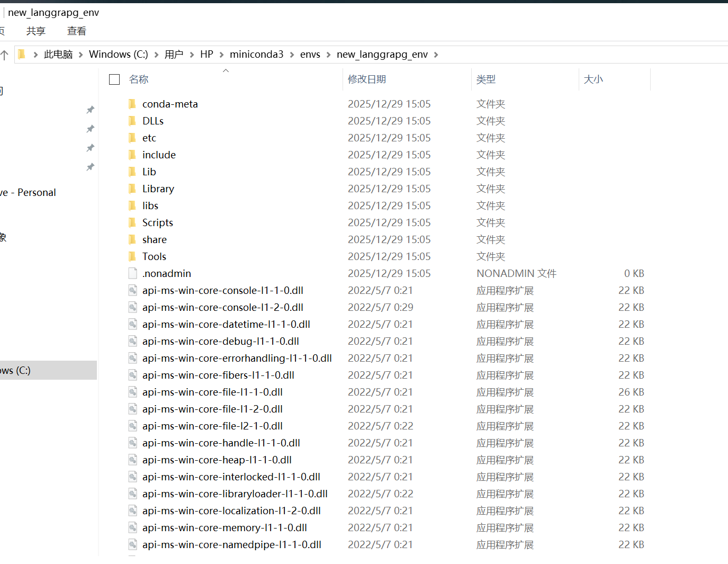Viewport: 728px width, 564px height.
Task: Go to HP breadcrumb in address bar
Action: (x=206, y=55)
